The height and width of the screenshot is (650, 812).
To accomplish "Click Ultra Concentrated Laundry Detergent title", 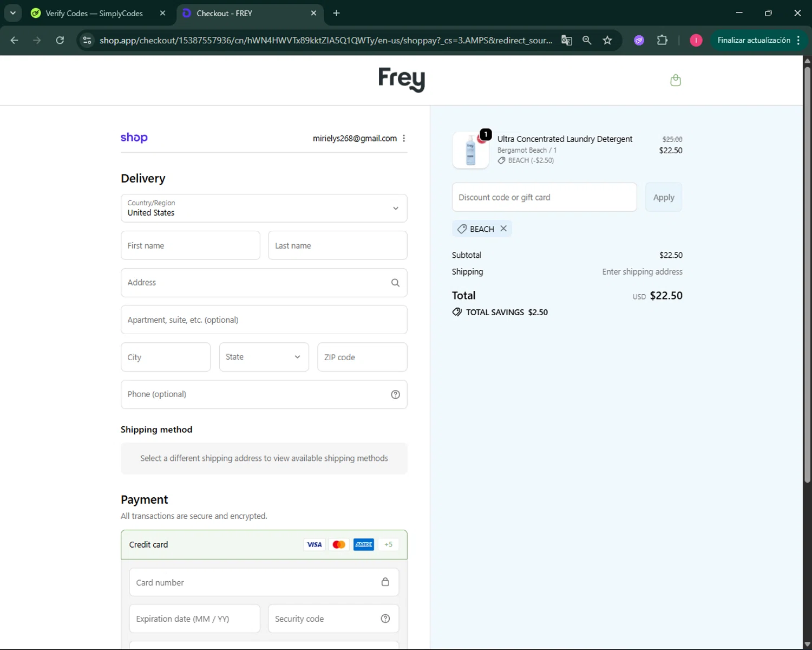I will pyautogui.click(x=565, y=139).
